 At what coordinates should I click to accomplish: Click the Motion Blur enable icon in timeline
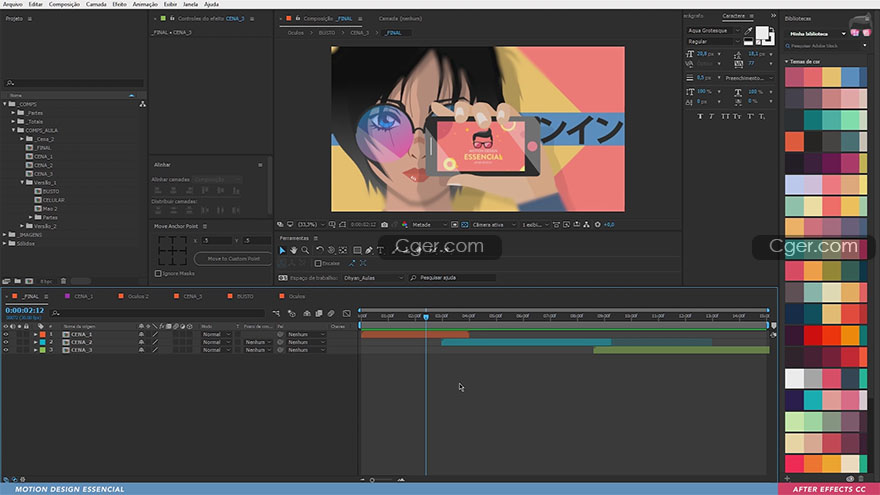pos(331,313)
